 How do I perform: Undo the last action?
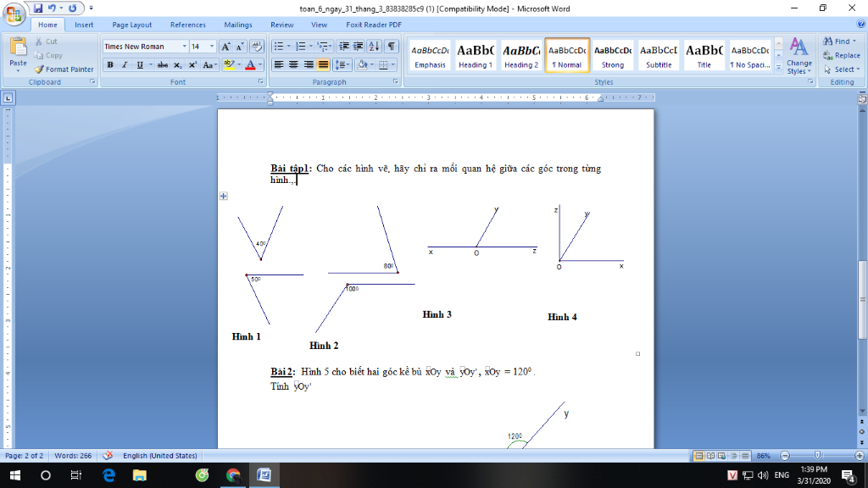[52, 8]
